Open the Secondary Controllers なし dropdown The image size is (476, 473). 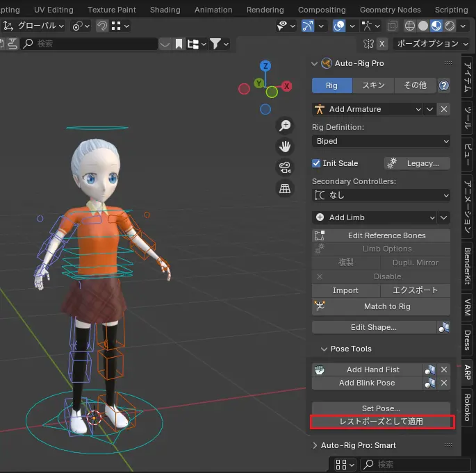point(381,195)
